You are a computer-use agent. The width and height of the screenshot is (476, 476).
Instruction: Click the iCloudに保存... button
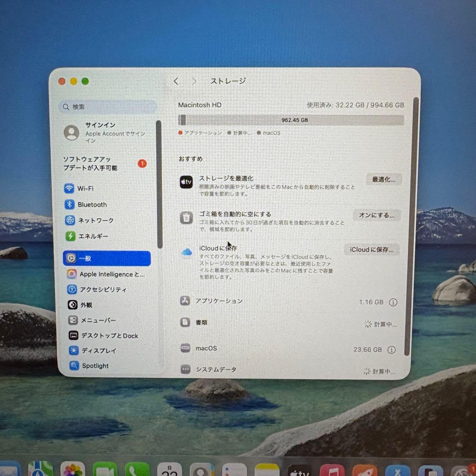pyautogui.click(x=371, y=249)
